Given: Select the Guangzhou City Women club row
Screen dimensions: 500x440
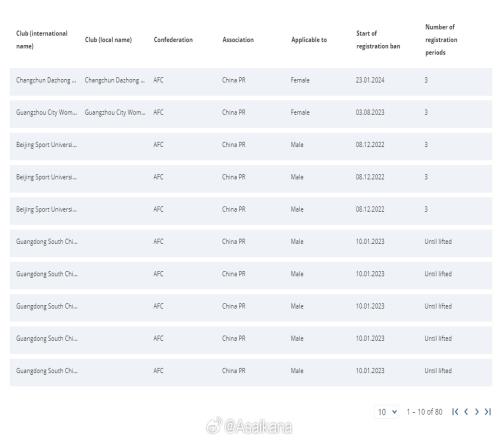Looking at the screenshot, I should pos(251,114).
